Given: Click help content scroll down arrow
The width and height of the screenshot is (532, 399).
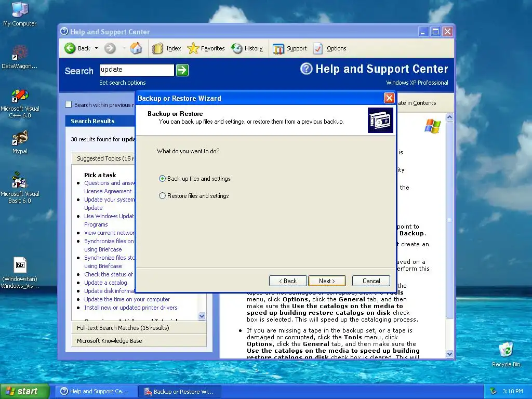Looking at the screenshot, I should (449, 354).
